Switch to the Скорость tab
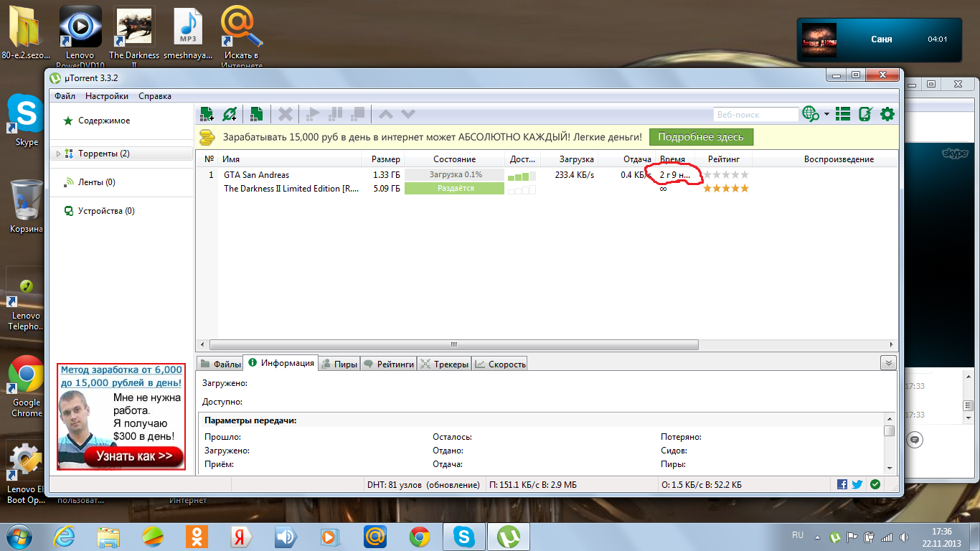980x551 pixels. point(499,364)
